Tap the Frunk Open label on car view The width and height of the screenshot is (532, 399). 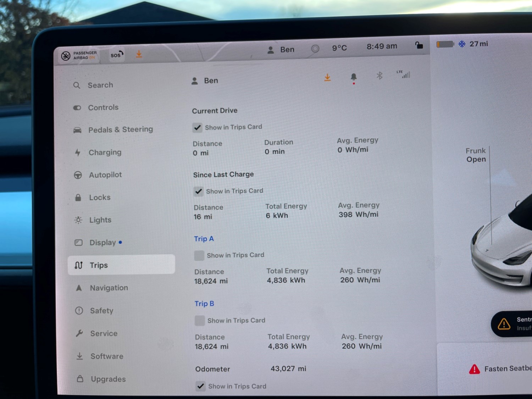[476, 155]
